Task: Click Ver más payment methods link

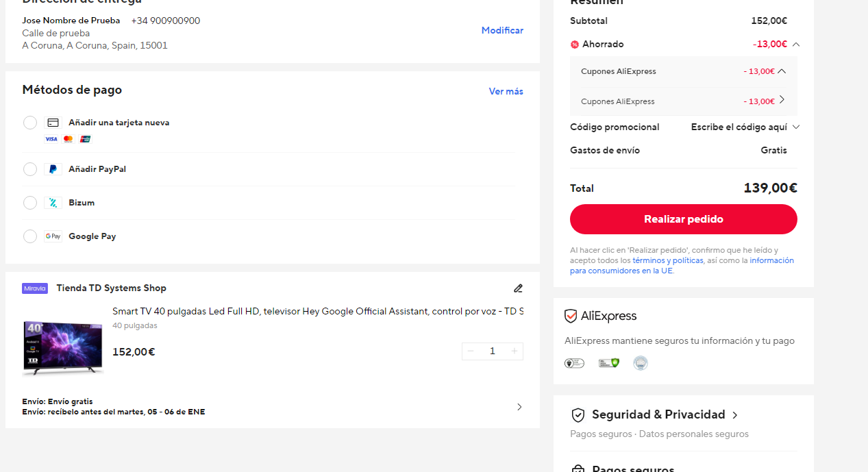Action: tap(506, 91)
